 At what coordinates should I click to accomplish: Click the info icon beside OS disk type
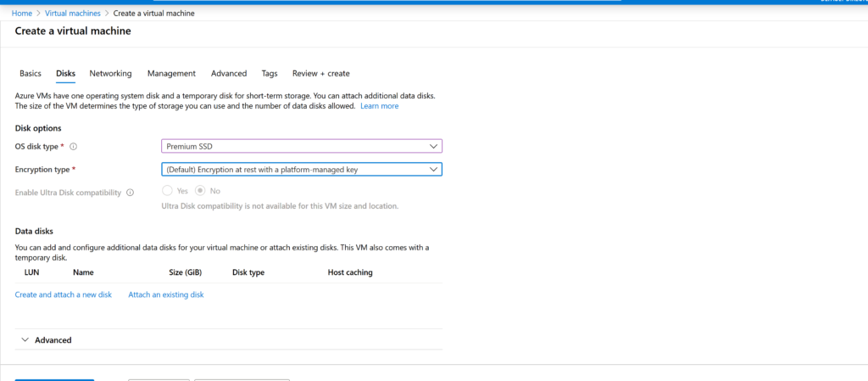[x=74, y=147]
